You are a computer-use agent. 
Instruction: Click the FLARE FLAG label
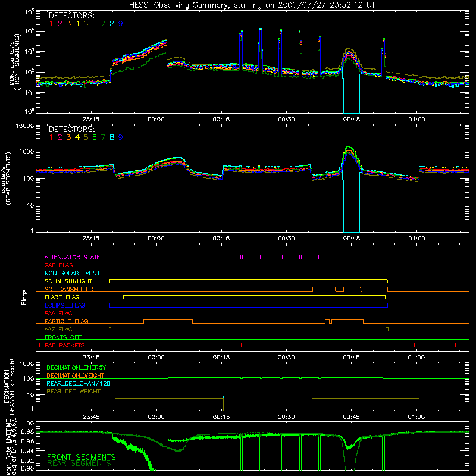tap(62, 297)
